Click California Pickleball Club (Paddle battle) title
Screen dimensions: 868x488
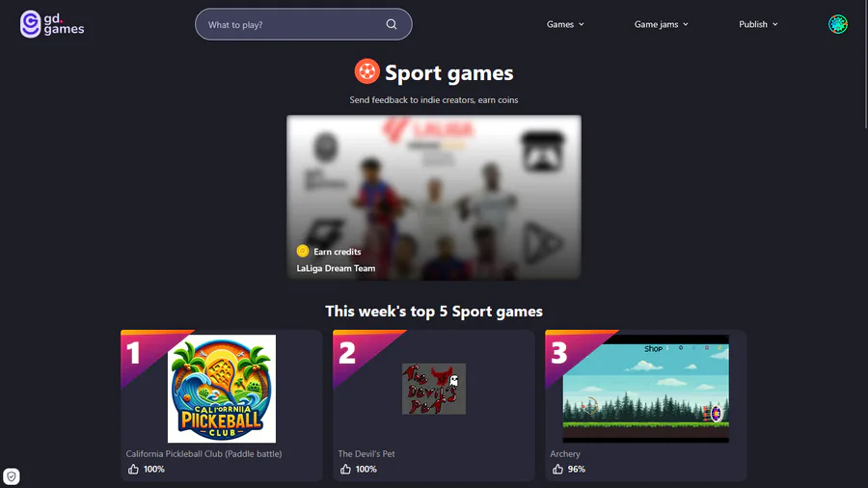pos(203,453)
